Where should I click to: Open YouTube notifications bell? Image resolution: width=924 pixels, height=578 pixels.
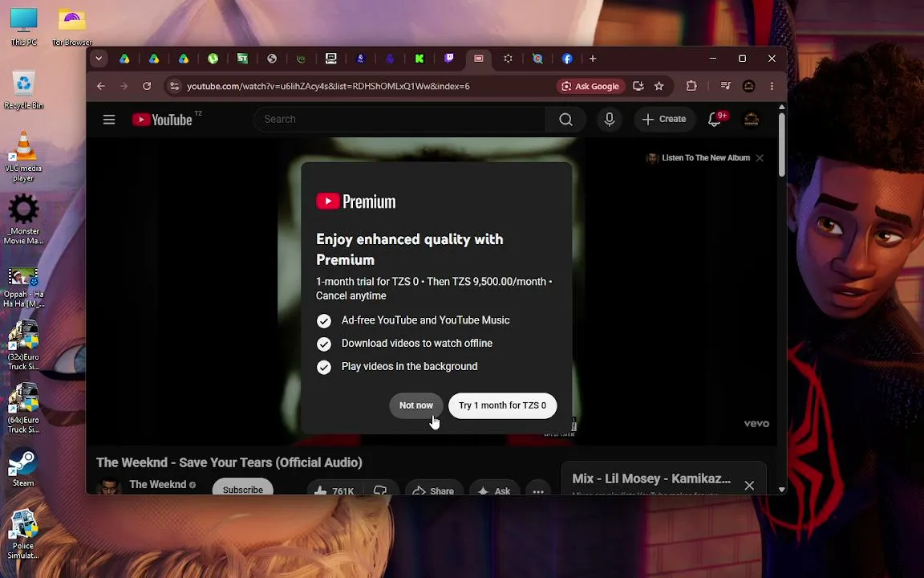(x=714, y=120)
